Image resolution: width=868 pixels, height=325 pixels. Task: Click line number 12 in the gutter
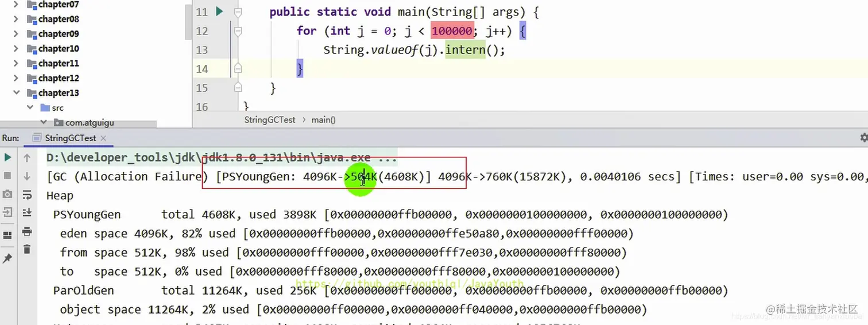(x=202, y=30)
